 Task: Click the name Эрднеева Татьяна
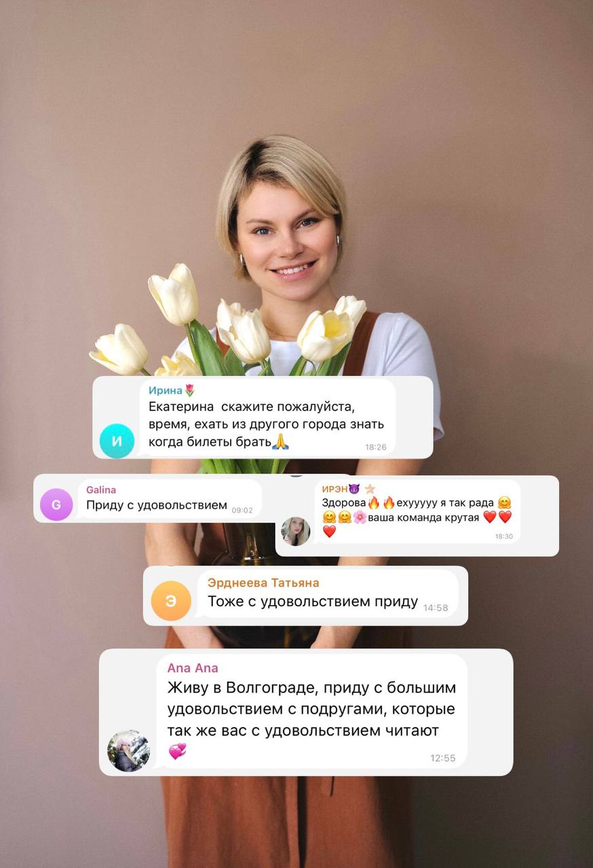click(263, 583)
